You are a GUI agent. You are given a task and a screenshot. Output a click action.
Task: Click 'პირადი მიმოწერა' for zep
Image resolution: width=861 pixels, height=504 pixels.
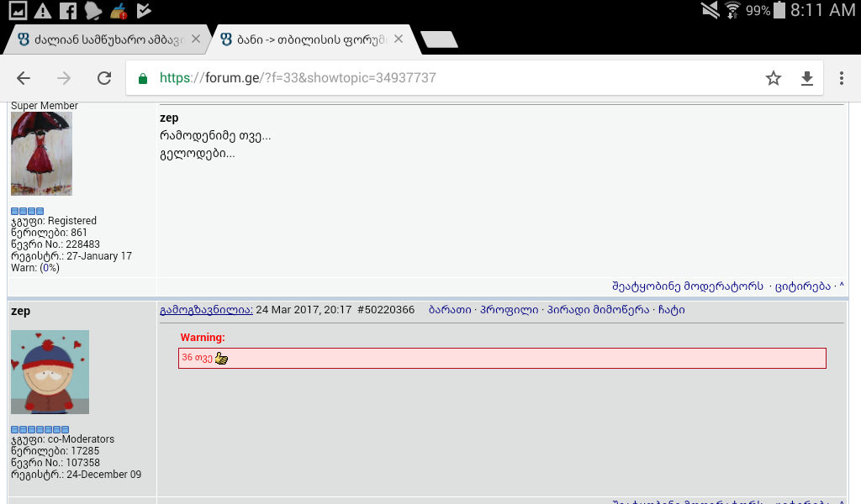pyautogui.click(x=598, y=310)
